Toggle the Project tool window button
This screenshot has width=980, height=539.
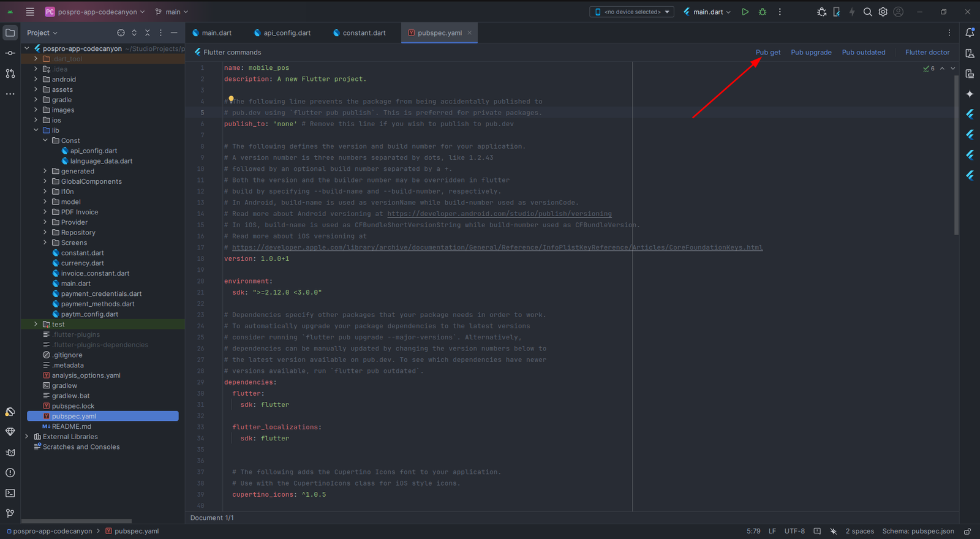(10, 32)
